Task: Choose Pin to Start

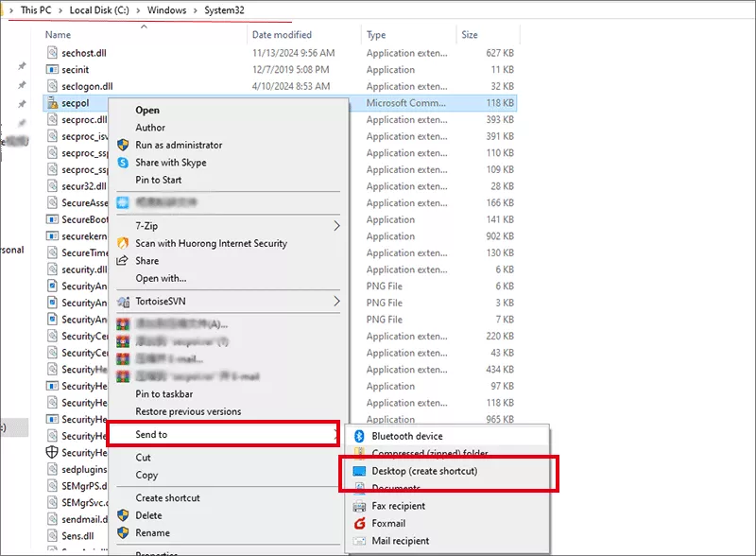Action: [x=158, y=180]
